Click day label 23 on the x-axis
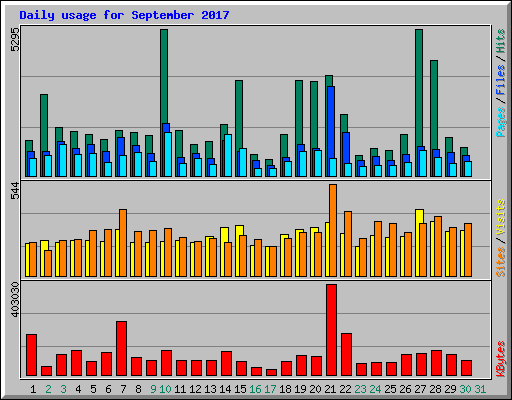Image resolution: width=512 pixels, height=400 pixels. point(360,389)
